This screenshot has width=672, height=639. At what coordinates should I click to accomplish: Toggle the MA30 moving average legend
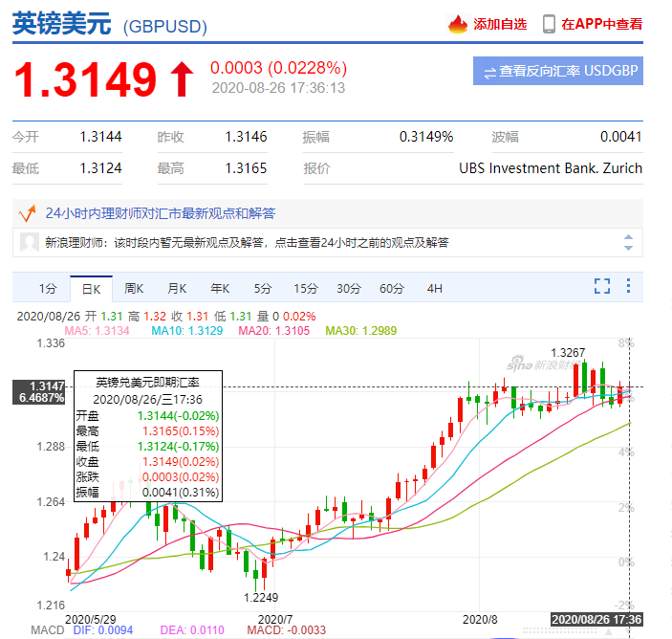(x=354, y=331)
